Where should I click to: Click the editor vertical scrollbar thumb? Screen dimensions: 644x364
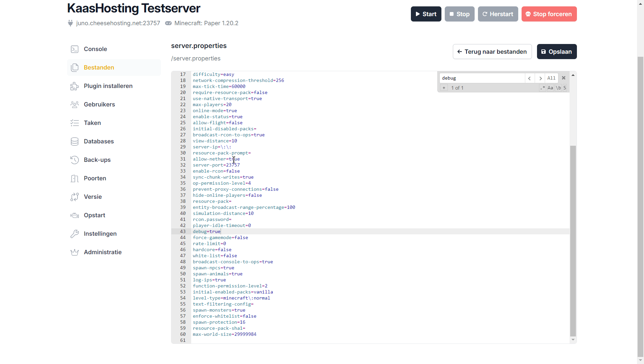pos(573,240)
